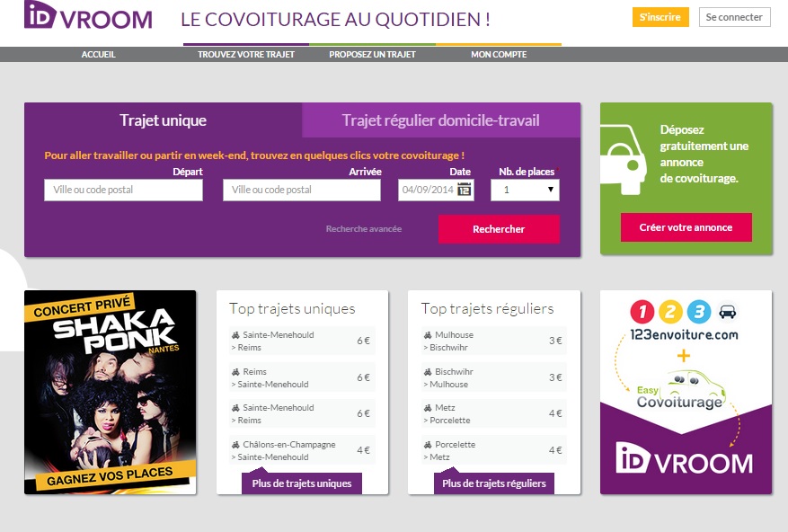Click the blue number 3 circle icon
788x532 pixels.
tap(699, 312)
